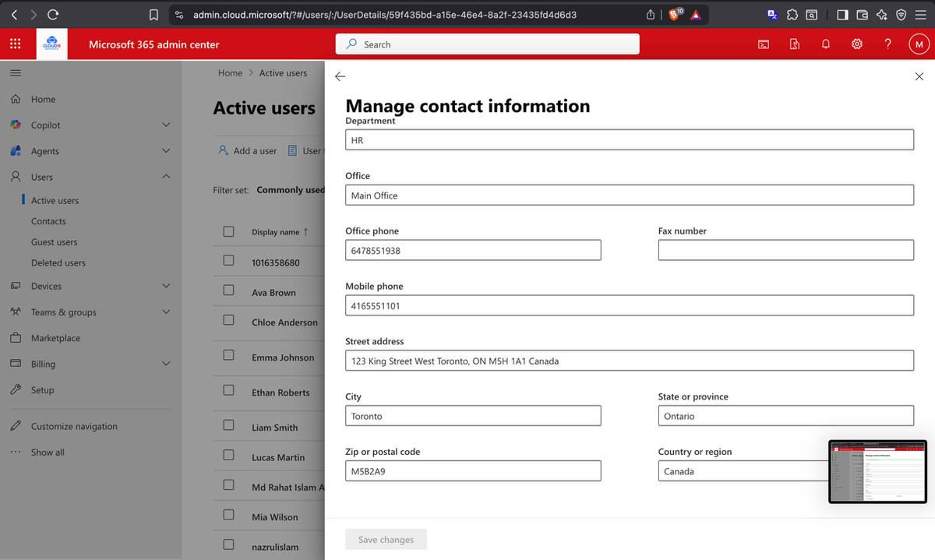Open notifications bell icon

826,44
